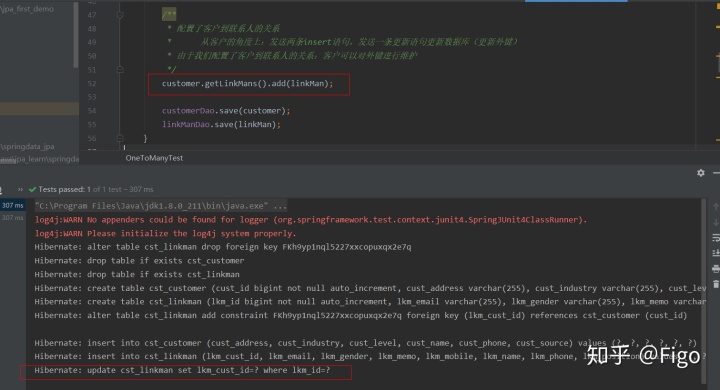This screenshot has height=390, width=720.
Task: Open the Run panel settings gear
Action: pos(701,173)
